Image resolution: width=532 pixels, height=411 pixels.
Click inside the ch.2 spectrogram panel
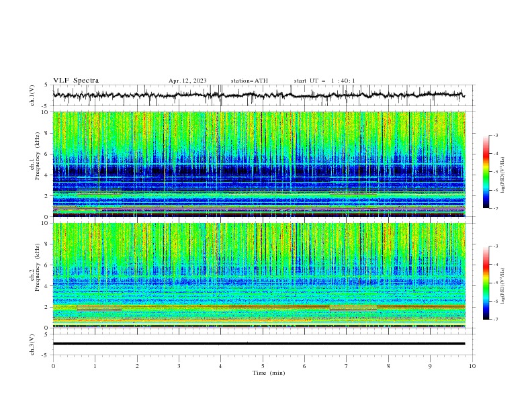click(259, 275)
